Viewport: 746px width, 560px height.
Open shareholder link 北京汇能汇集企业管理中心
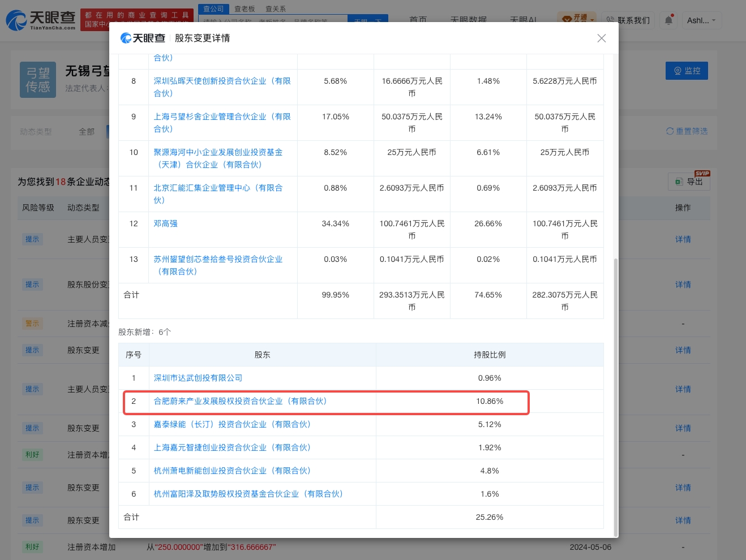pos(218,194)
